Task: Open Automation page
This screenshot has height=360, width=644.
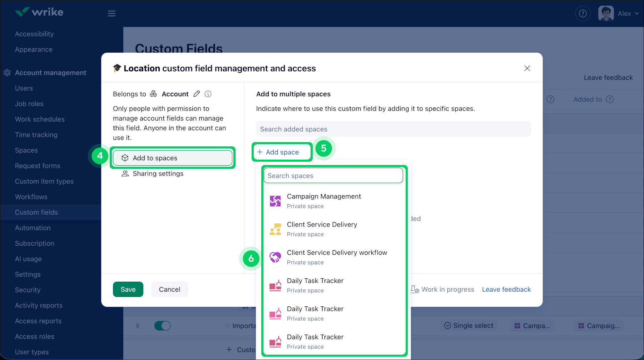Action: (x=33, y=228)
